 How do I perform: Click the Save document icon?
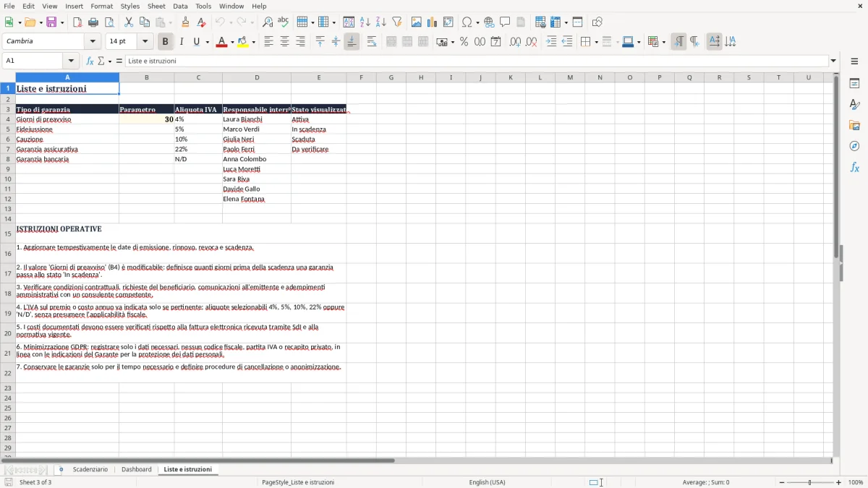click(51, 22)
